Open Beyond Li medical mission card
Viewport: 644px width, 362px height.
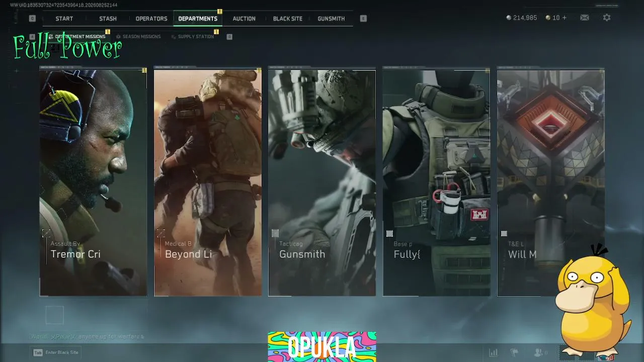click(208, 183)
